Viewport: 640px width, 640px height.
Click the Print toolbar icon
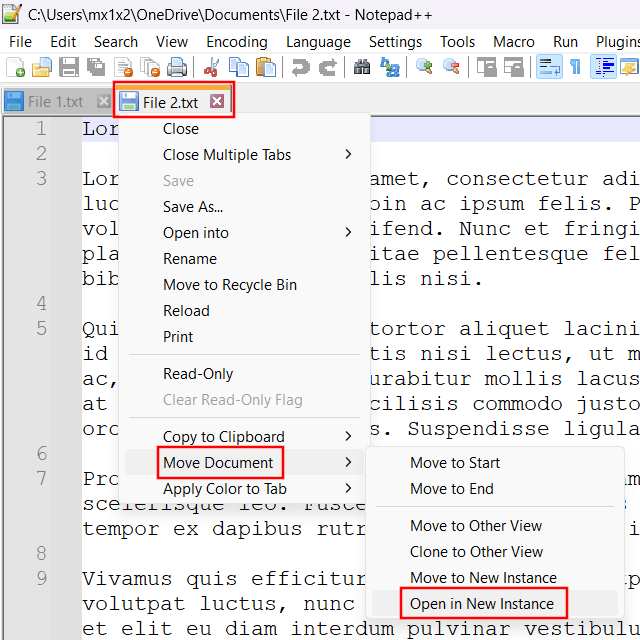177,67
